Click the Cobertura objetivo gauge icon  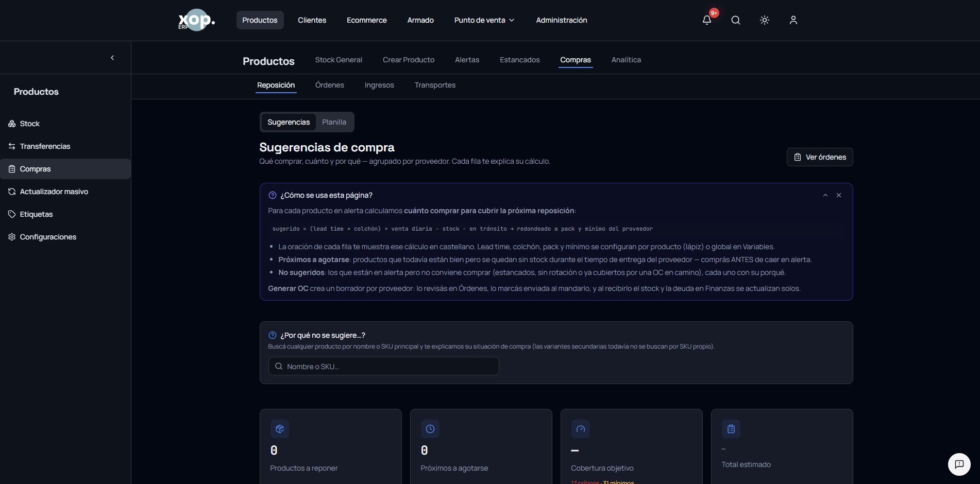click(x=581, y=429)
